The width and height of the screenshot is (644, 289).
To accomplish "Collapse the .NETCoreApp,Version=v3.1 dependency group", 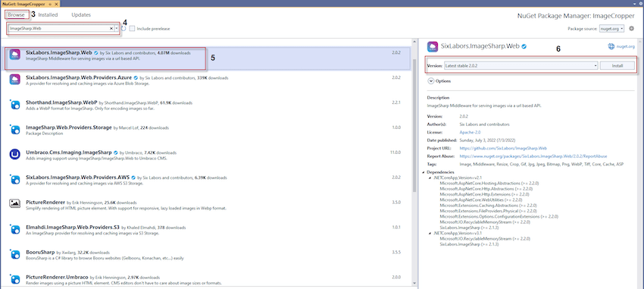I will (430, 233).
